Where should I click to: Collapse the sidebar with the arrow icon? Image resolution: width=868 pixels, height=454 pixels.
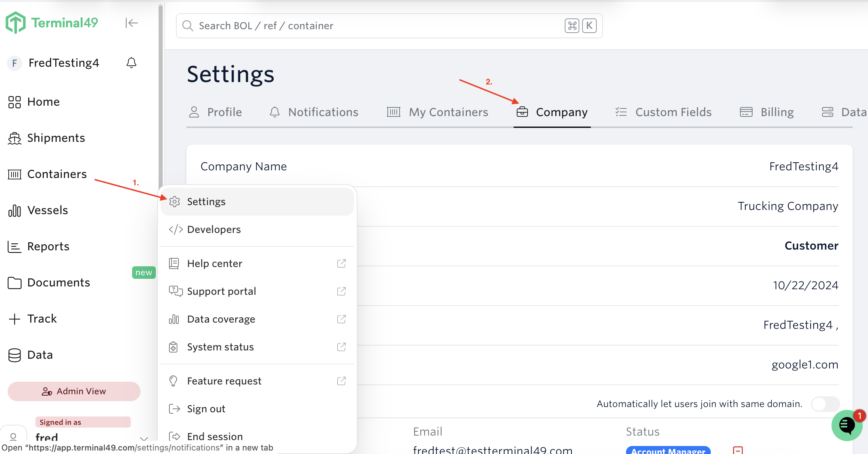pos(131,23)
